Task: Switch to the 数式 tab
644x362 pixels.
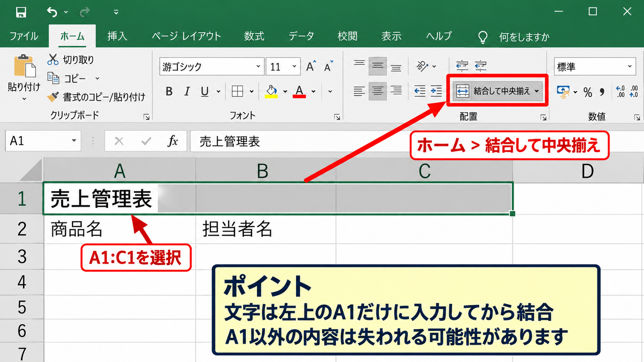Action: 254,36
